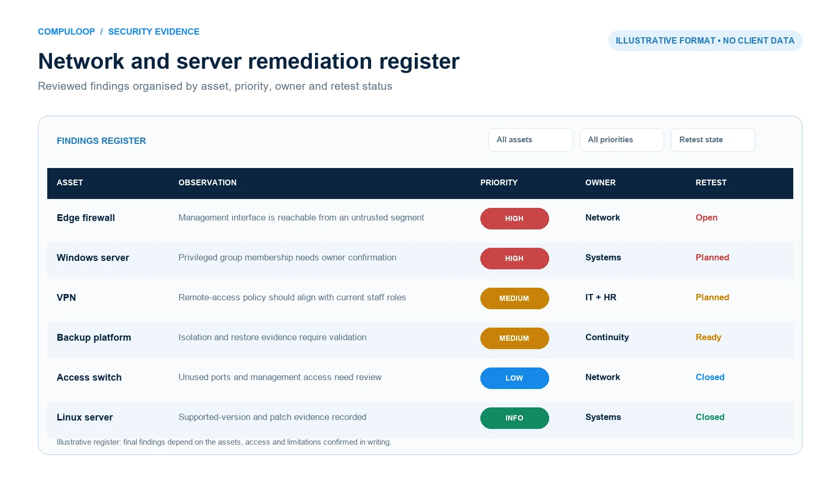This screenshot has width=840, height=504.
Task: Click the observation about isolation and restore evidence
Action: pos(272,338)
